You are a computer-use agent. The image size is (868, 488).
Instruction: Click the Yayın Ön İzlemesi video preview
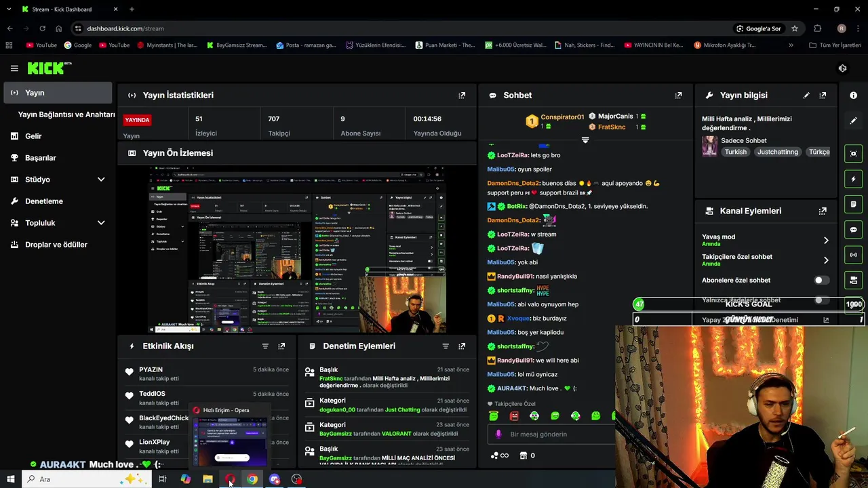tap(298, 249)
